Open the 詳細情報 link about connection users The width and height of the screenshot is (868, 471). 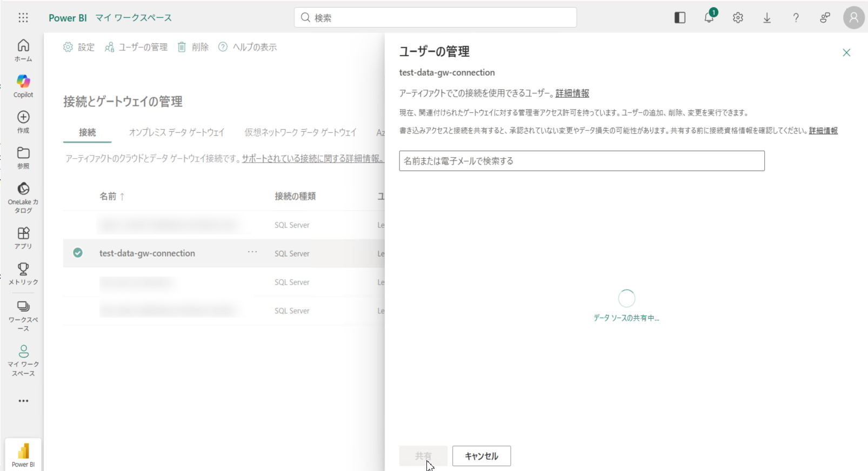[572, 93]
